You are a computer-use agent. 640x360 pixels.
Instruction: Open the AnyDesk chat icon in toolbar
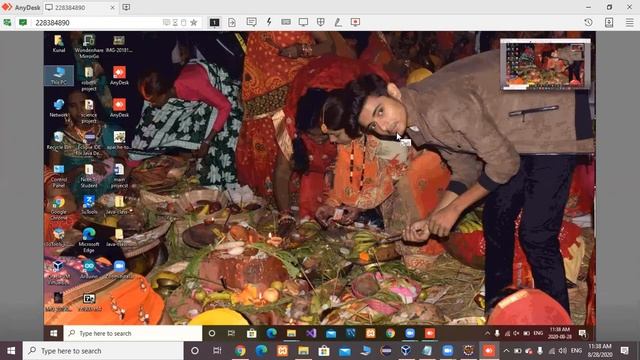point(251,22)
